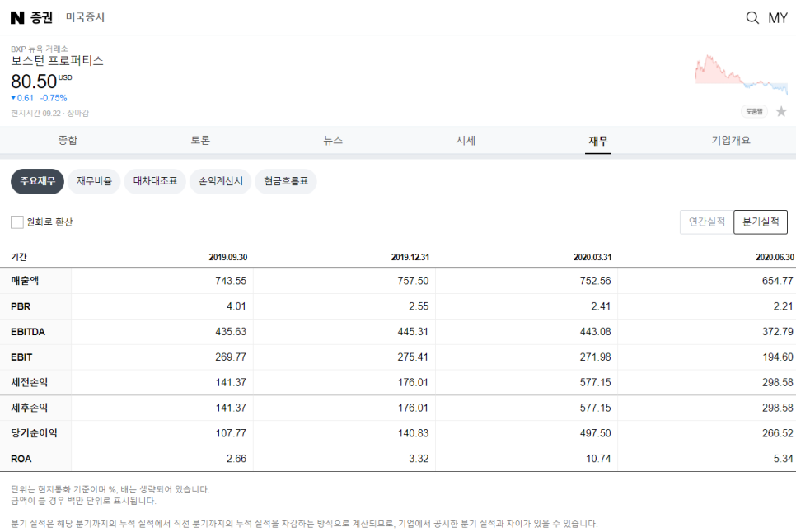This screenshot has height=532, width=796.
Task: Select the 주요재무 pill button
Action: pyautogui.click(x=38, y=181)
